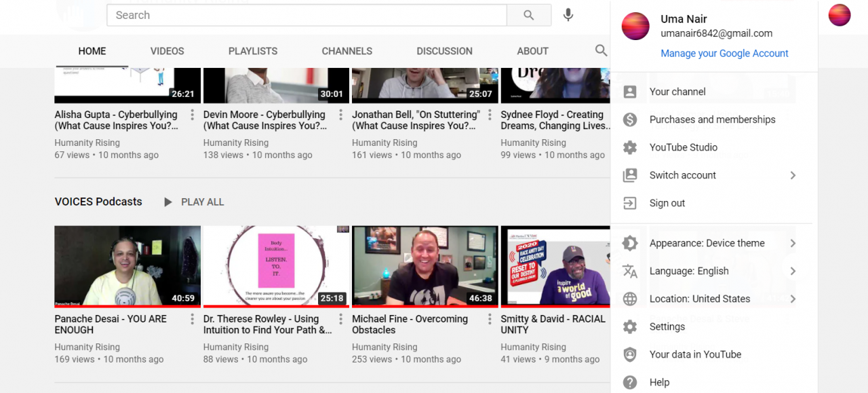Click the Language translate icon

coord(630,271)
